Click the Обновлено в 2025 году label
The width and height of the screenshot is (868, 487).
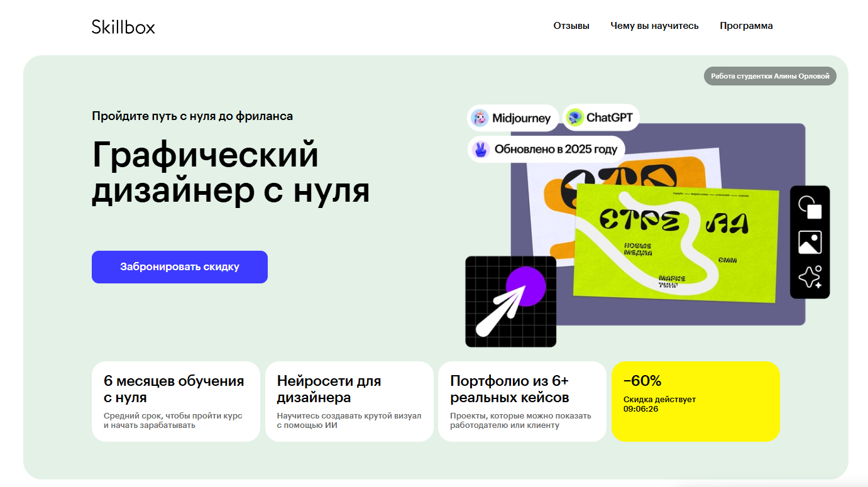pyautogui.click(x=556, y=150)
